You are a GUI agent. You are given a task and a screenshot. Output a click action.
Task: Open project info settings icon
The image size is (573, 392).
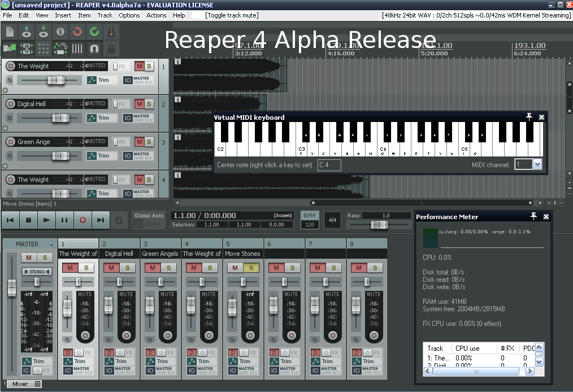60,32
